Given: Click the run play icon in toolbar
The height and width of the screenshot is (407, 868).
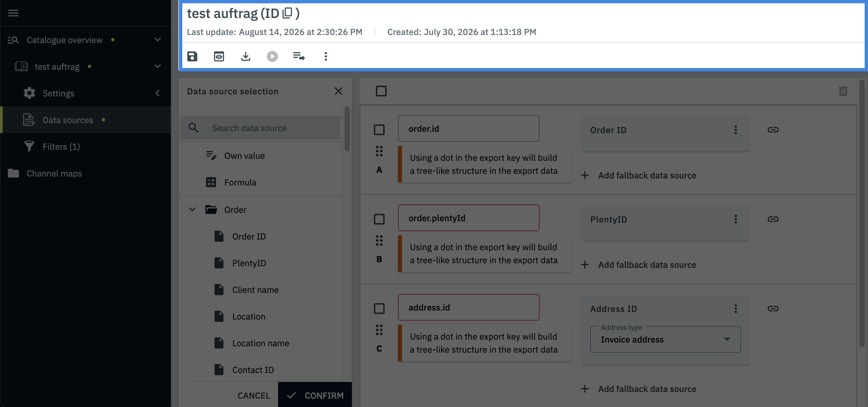Looking at the screenshot, I should pyautogui.click(x=272, y=56).
